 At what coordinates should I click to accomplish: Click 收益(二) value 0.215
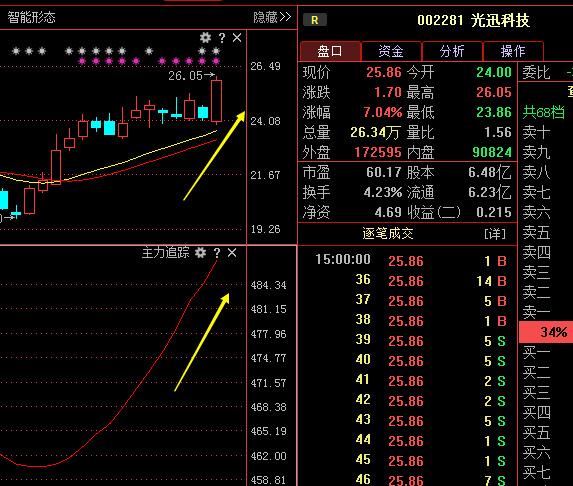[494, 212]
